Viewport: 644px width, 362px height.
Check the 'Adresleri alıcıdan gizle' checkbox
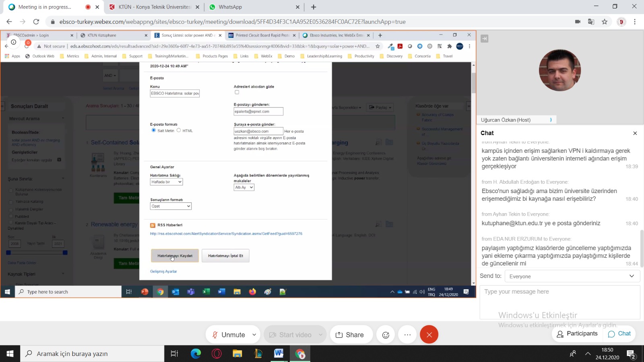click(x=237, y=92)
